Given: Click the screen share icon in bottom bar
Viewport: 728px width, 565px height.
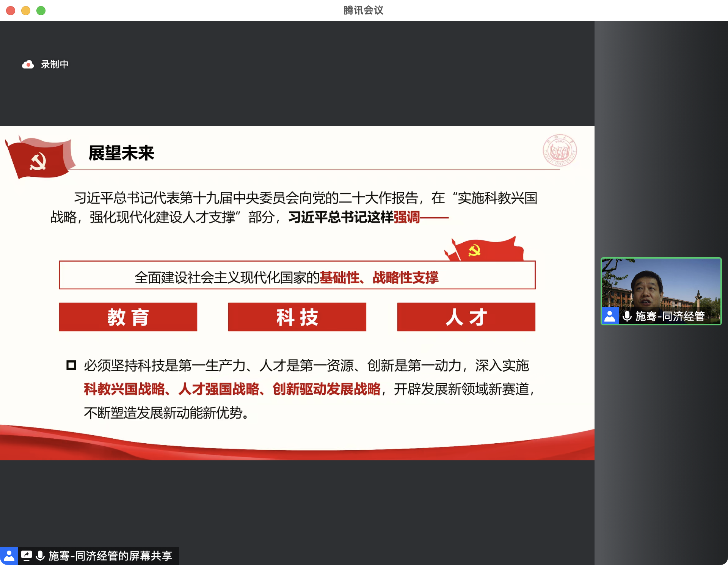Looking at the screenshot, I should tap(27, 556).
